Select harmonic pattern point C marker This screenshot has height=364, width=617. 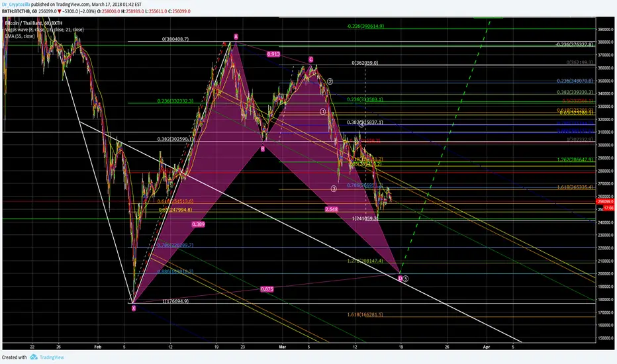pyautogui.click(x=311, y=60)
